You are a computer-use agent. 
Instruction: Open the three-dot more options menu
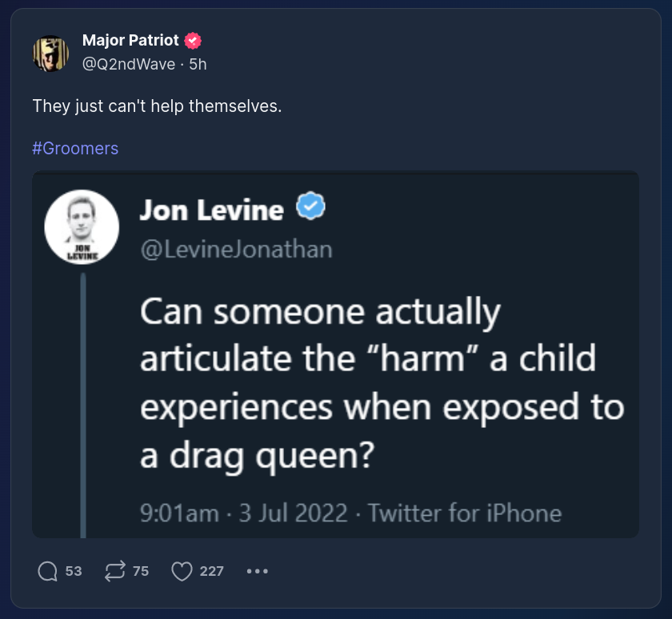point(258,571)
